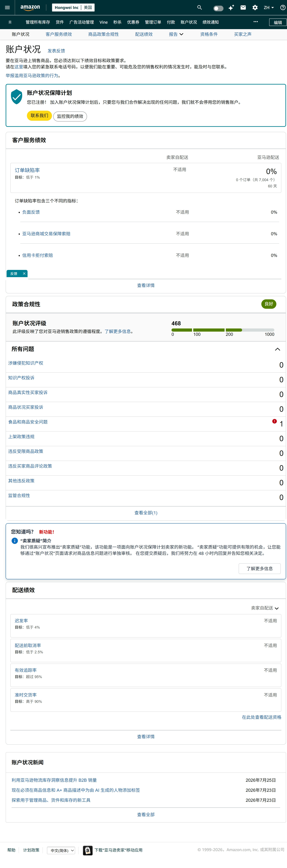
Task: Open the 信用卡拒付索赔 link
Action: click(37, 255)
